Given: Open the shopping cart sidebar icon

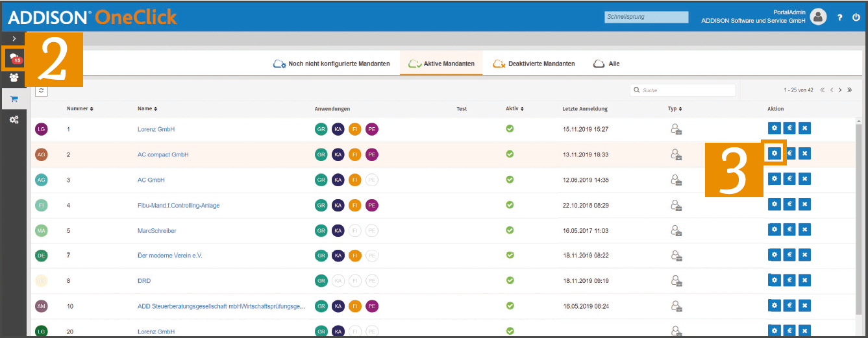Looking at the screenshot, I should 14,99.
